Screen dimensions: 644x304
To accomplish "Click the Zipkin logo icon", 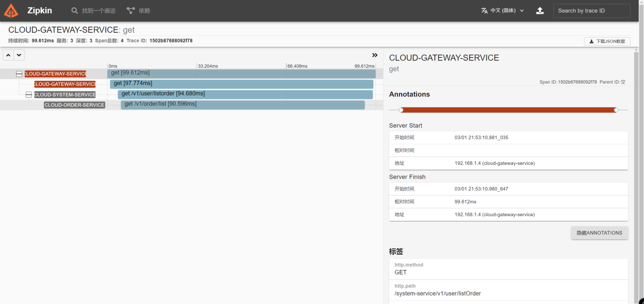I will (x=11, y=11).
